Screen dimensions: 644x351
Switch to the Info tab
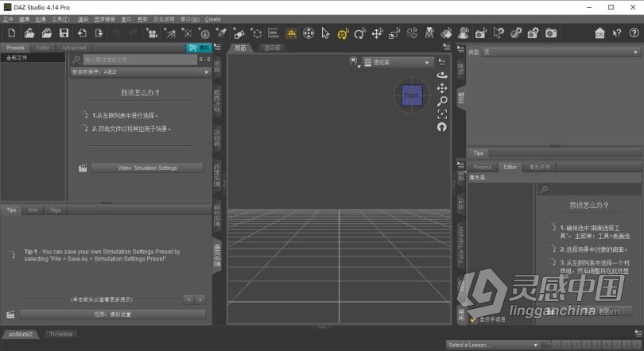click(x=33, y=210)
